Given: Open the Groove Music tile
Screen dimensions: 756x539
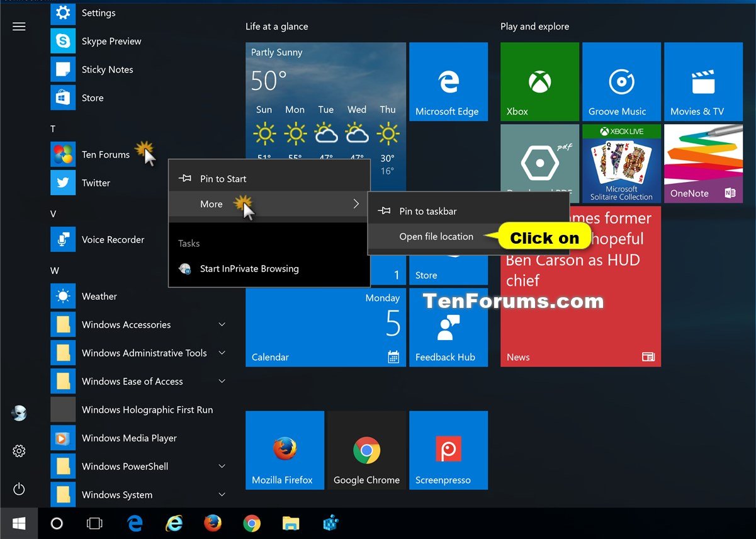Looking at the screenshot, I should [x=621, y=82].
